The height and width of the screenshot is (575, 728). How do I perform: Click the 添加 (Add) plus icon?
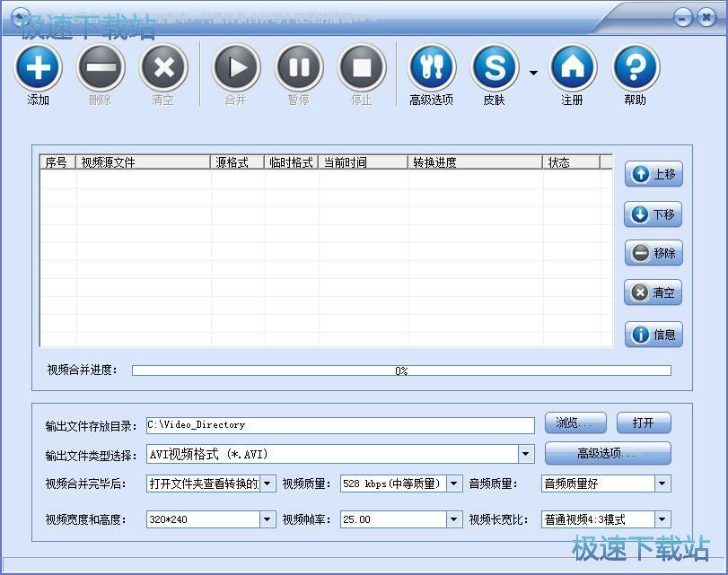pyautogui.click(x=39, y=68)
